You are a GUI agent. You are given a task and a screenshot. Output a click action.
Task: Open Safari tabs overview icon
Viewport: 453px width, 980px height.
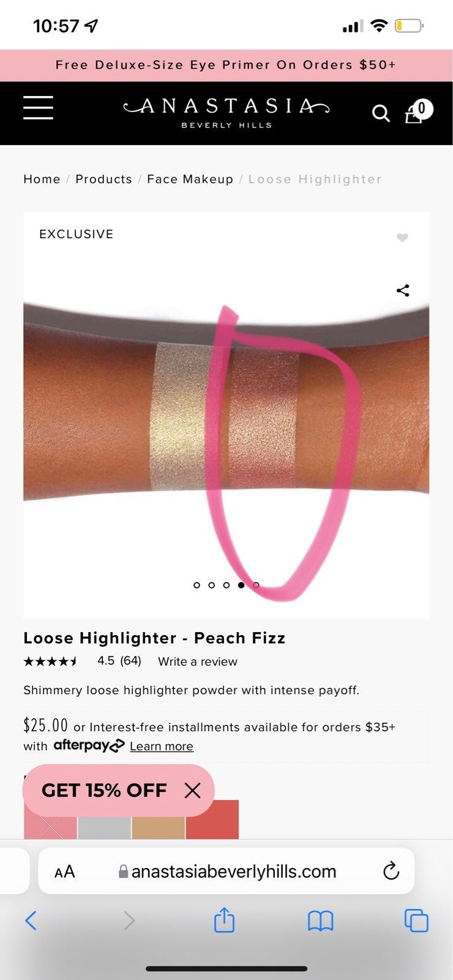pyautogui.click(x=416, y=921)
